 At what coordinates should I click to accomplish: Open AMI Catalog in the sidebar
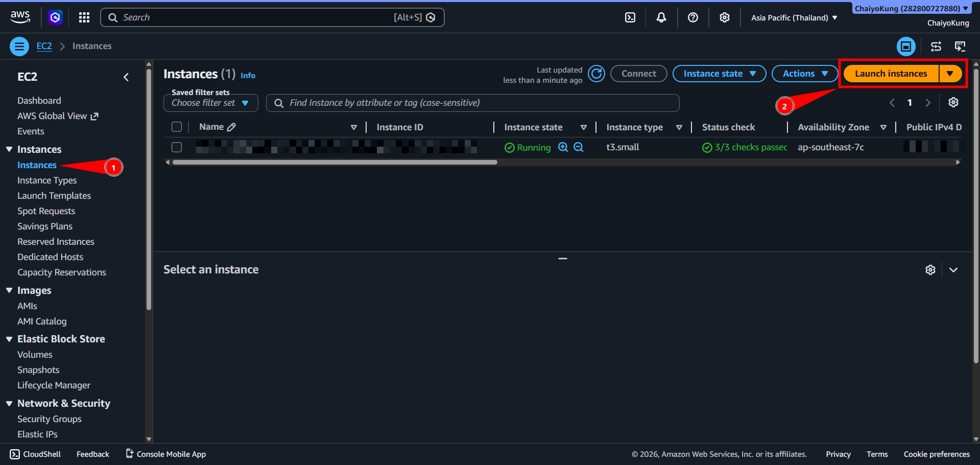coord(42,321)
